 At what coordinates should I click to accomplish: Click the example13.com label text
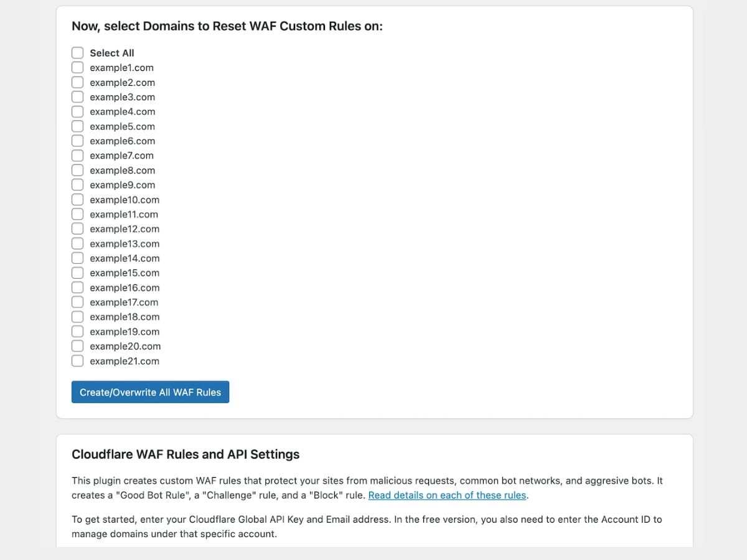tap(125, 244)
